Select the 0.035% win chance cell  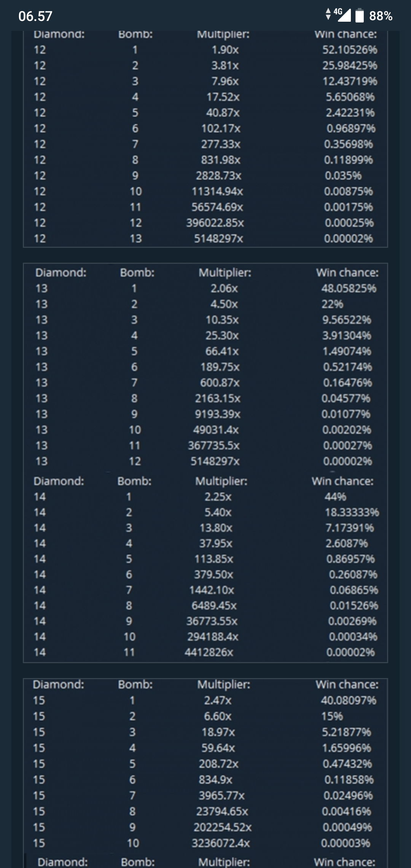click(x=343, y=176)
